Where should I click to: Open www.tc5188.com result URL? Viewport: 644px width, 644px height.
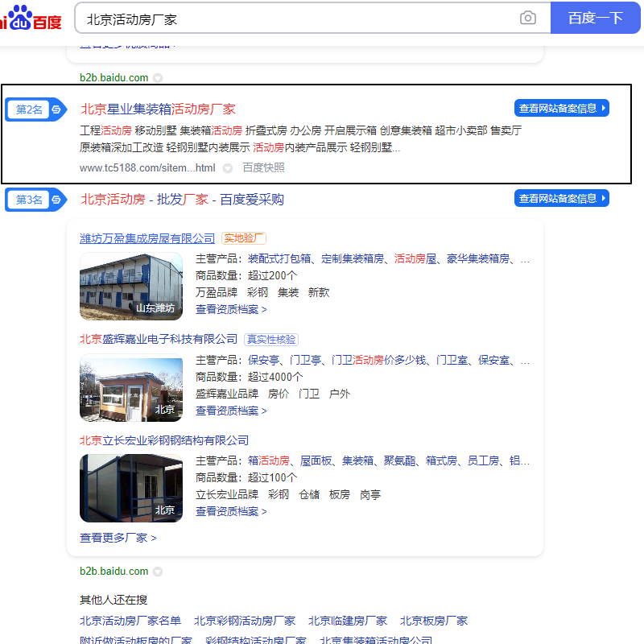(x=147, y=167)
